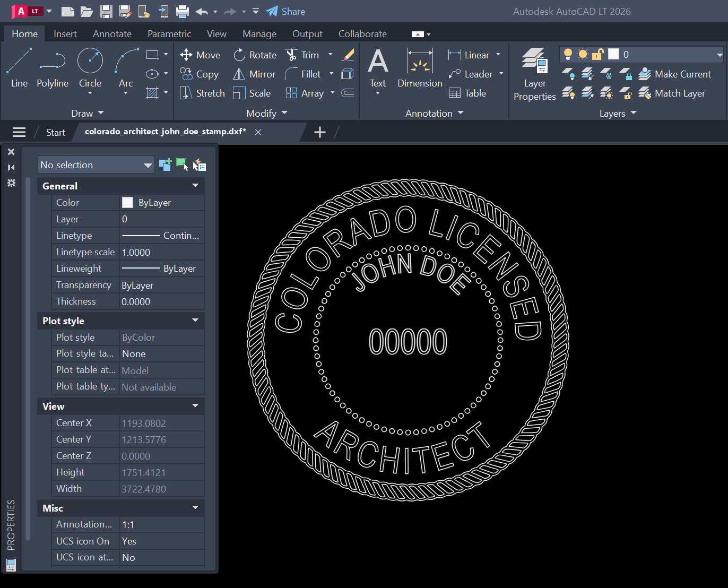Expand the Layers panel flyout
Viewport: 728px width, 588px height.
click(618, 113)
